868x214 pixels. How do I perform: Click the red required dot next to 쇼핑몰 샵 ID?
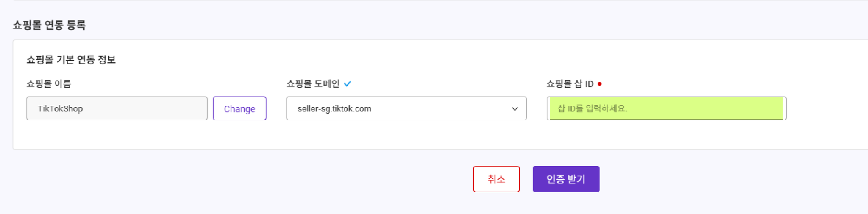(x=599, y=84)
